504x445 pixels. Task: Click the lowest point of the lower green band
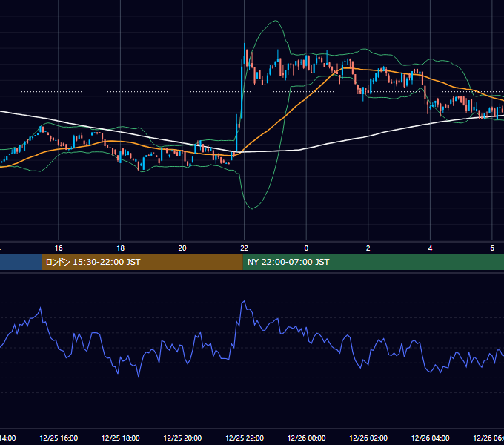[x=252, y=208]
